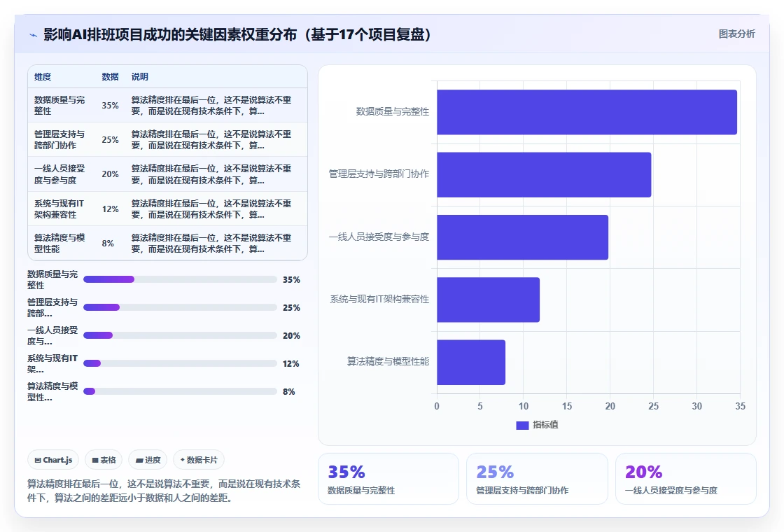
Task: Click the 12% value in the table
Action: [110, 209]
